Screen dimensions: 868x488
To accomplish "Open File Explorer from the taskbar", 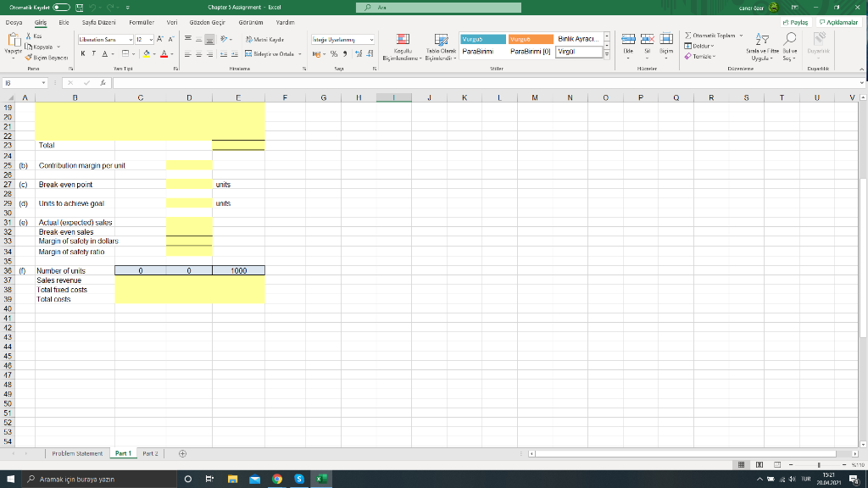I will click(x=232, y=480).
